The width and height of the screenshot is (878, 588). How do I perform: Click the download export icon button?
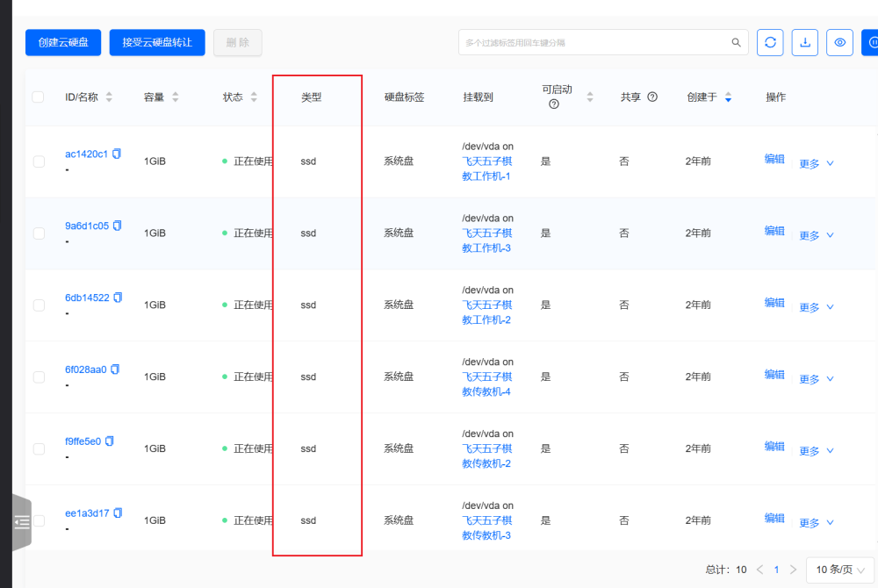805,42
